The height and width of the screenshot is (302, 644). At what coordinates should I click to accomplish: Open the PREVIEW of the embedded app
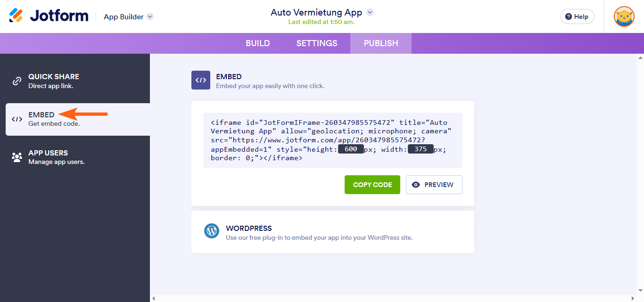(434, 184)
